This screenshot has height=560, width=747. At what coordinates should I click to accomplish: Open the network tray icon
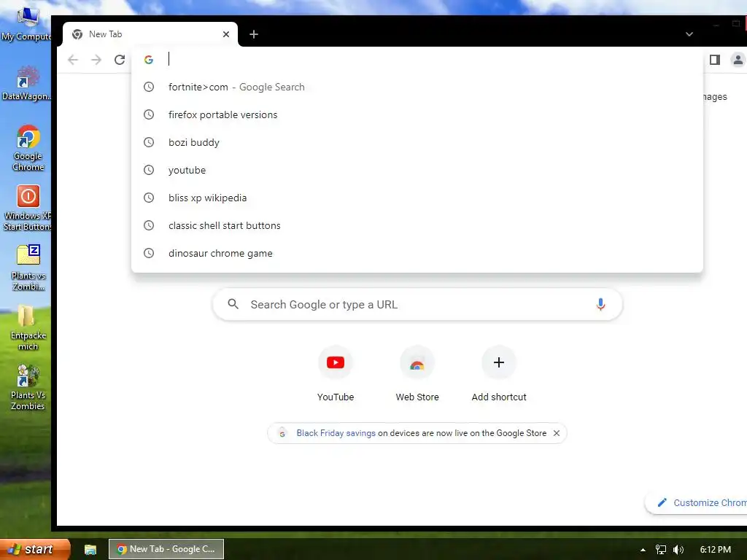[660, 550]
